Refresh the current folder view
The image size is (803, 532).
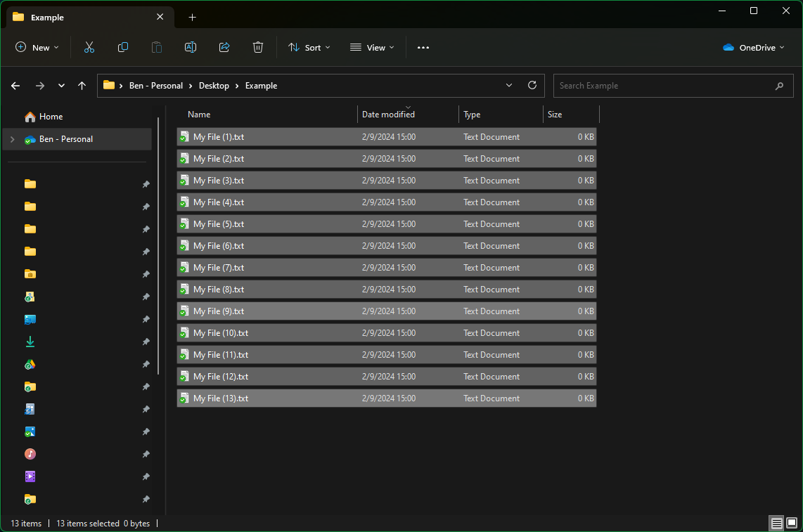tap(532, 85)
